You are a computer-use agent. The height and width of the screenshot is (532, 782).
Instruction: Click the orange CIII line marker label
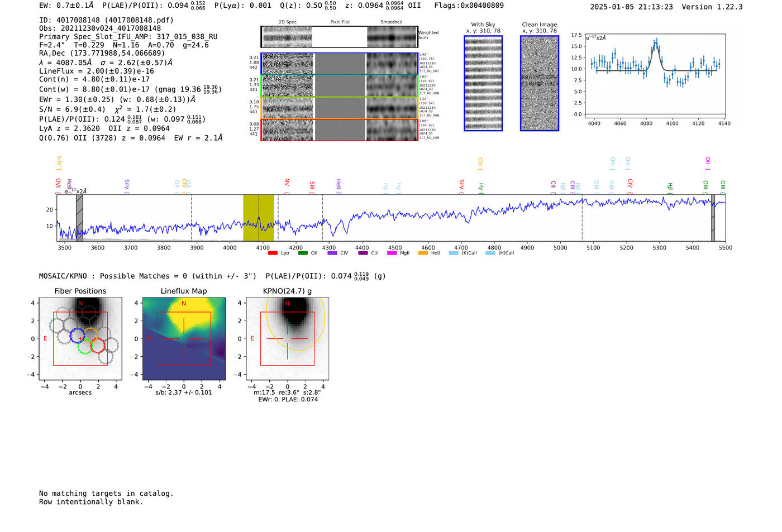(x=480, y=164)
